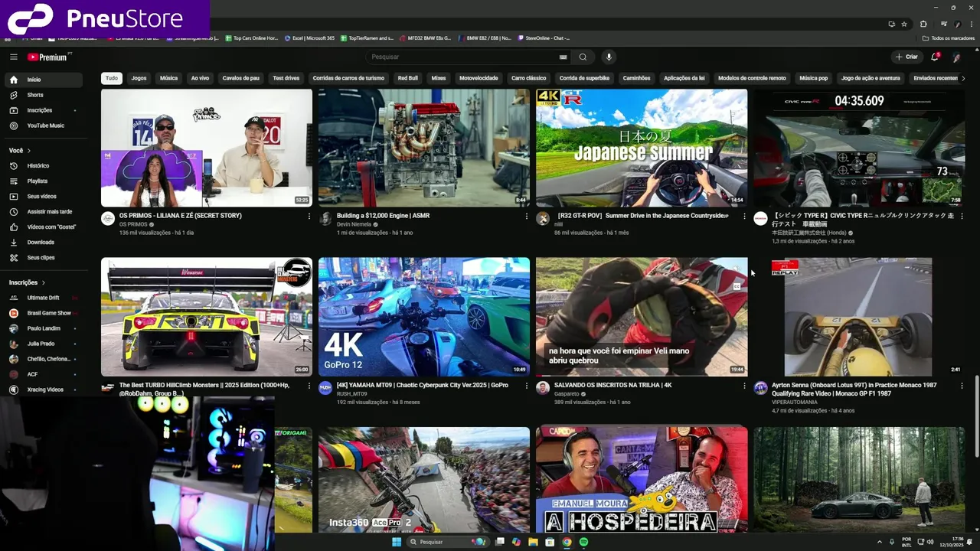
Task: Open YouTube Music in the sidebar
Action: click(44, 126)
